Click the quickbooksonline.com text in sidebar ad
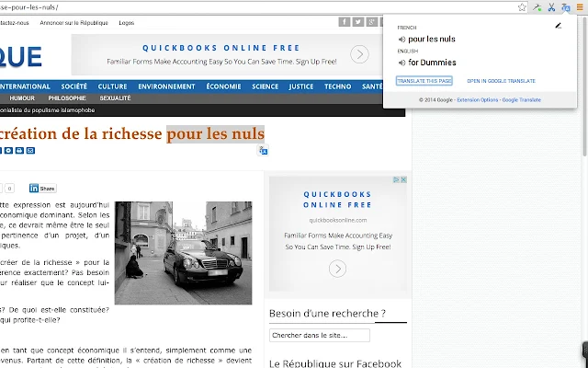This screenshot has width=588, height=368. (338, 221)
